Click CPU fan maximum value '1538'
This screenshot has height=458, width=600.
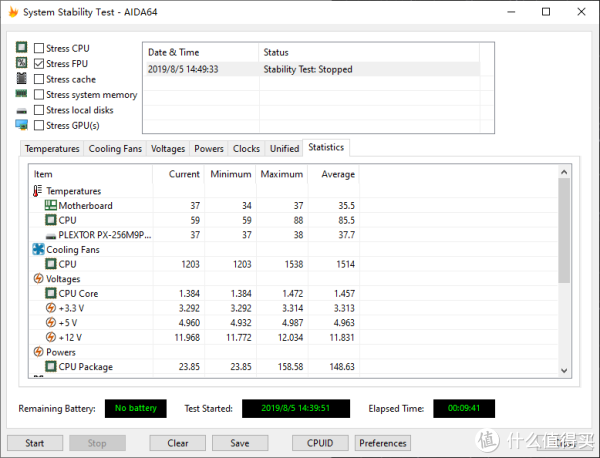pyautogui.click(x=294, y=264)
